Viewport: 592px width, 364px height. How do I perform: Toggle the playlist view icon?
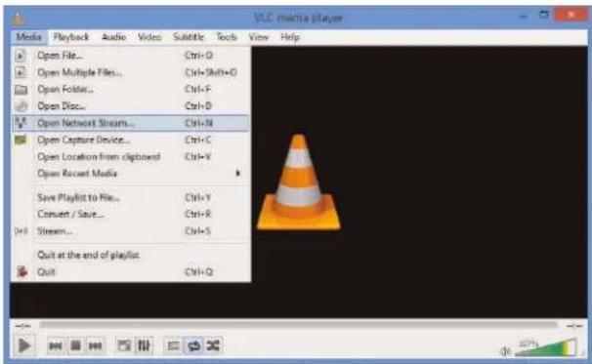coord(173,345)
